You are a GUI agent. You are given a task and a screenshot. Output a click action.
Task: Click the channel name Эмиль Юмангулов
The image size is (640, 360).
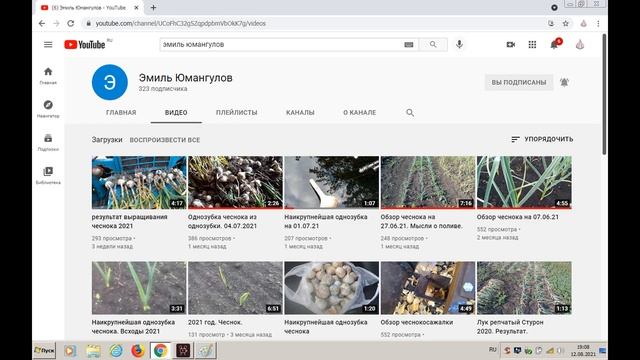pyautogui.click(x=186, y=78)
